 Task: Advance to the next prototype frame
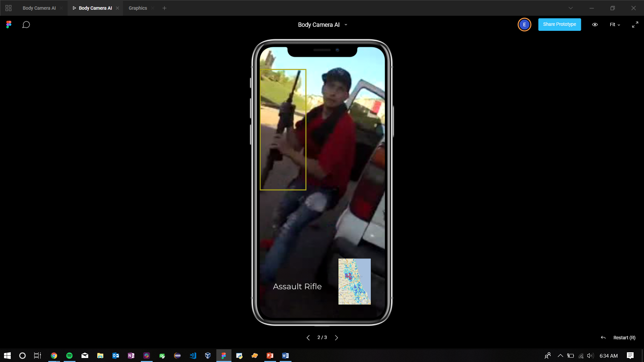pyautogui.click(x=336, y=338)
